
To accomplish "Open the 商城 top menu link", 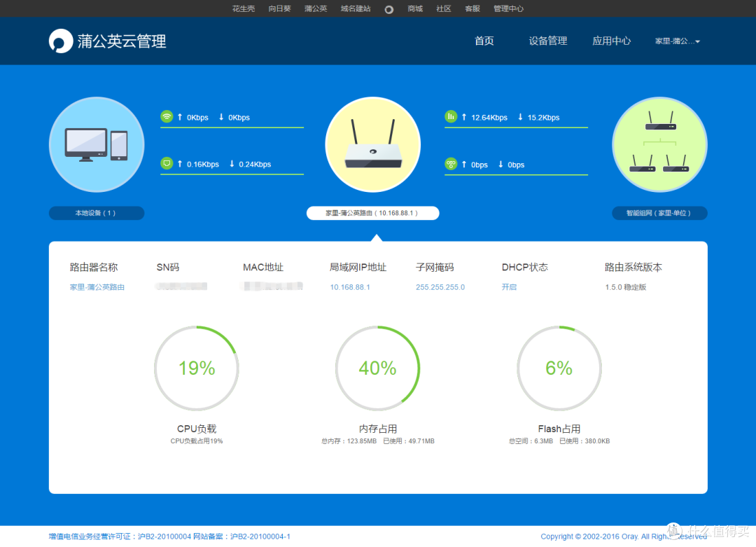I will tap(415, 8).
